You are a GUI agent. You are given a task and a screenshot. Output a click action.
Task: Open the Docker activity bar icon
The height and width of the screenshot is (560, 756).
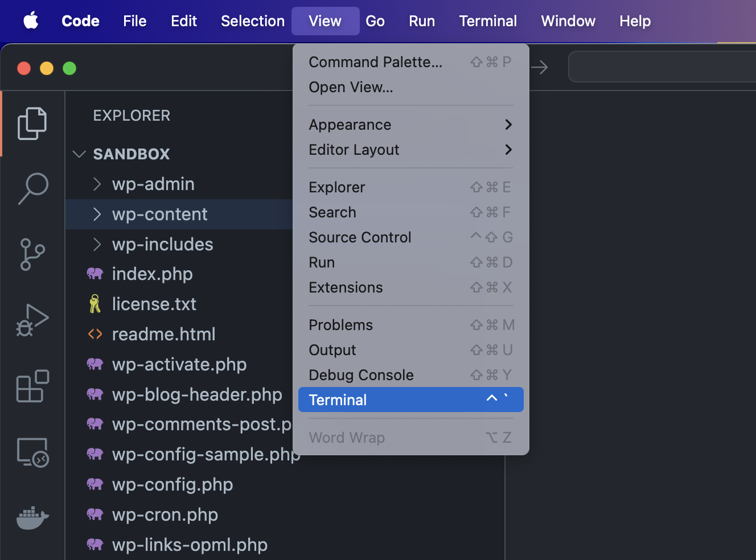(32, 517)
